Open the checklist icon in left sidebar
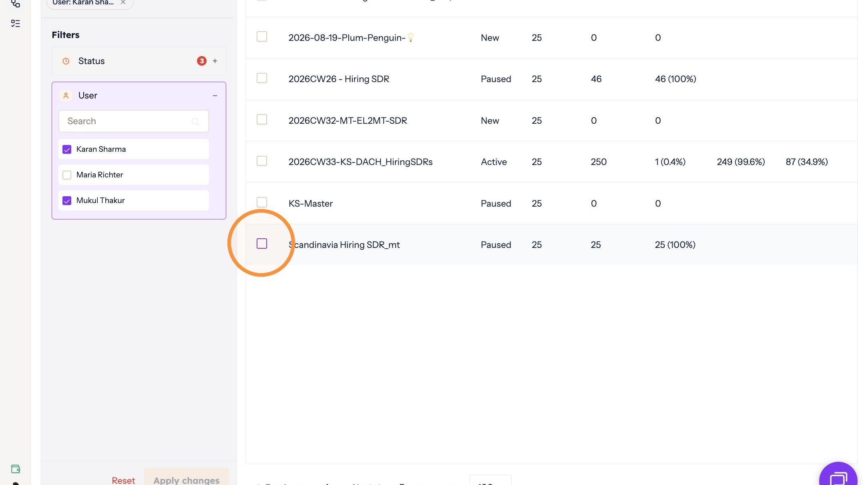The width and height of the screenshot is (868, 485). [x=15, y=24]
